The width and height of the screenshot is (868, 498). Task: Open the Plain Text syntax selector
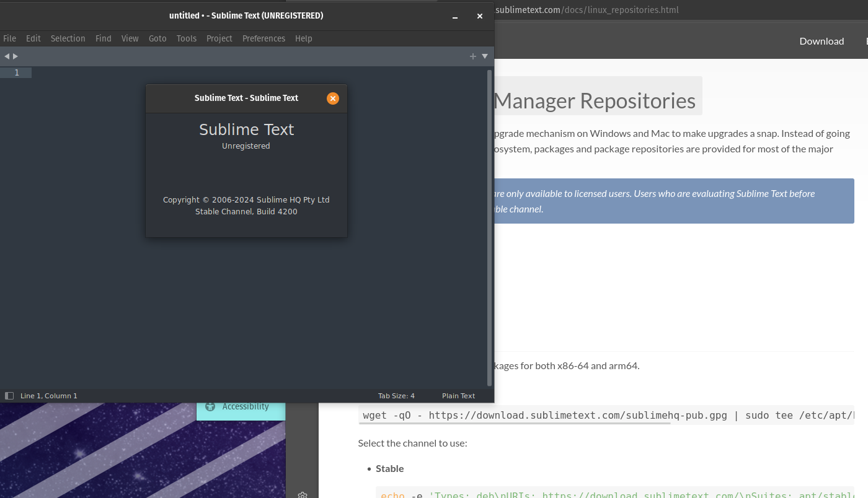tap(459, 396)
